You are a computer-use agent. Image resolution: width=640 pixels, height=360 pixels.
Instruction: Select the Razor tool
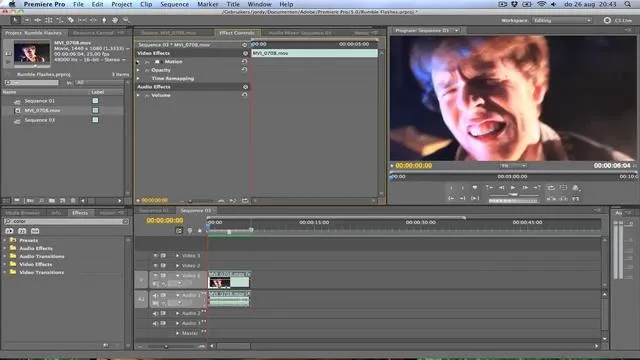(71, 20)
